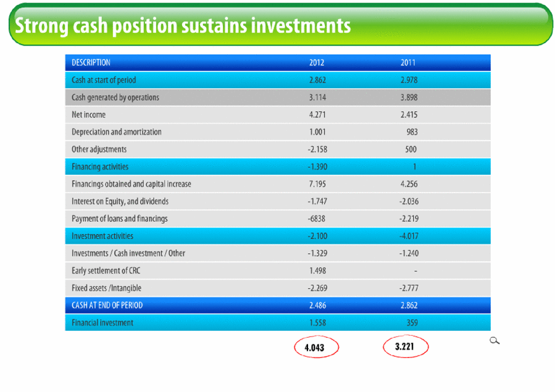
Task: Click the 1.001 depreciation value
Action: pyautogui.click(x=317, y=132)
